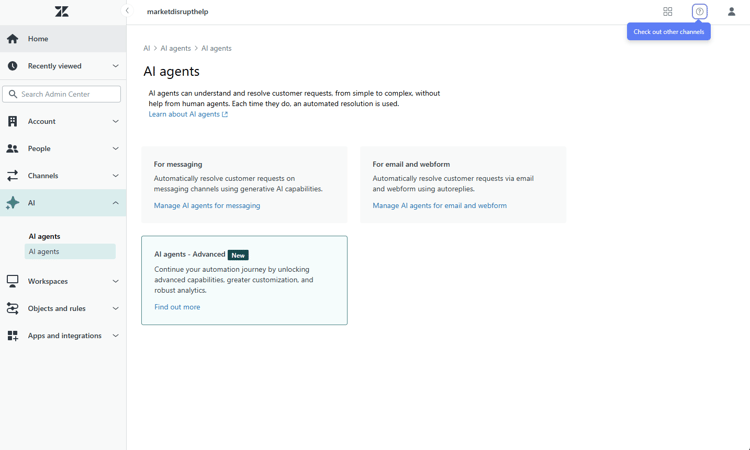Click the Zendesk logo icon

[x=62, y=12]
